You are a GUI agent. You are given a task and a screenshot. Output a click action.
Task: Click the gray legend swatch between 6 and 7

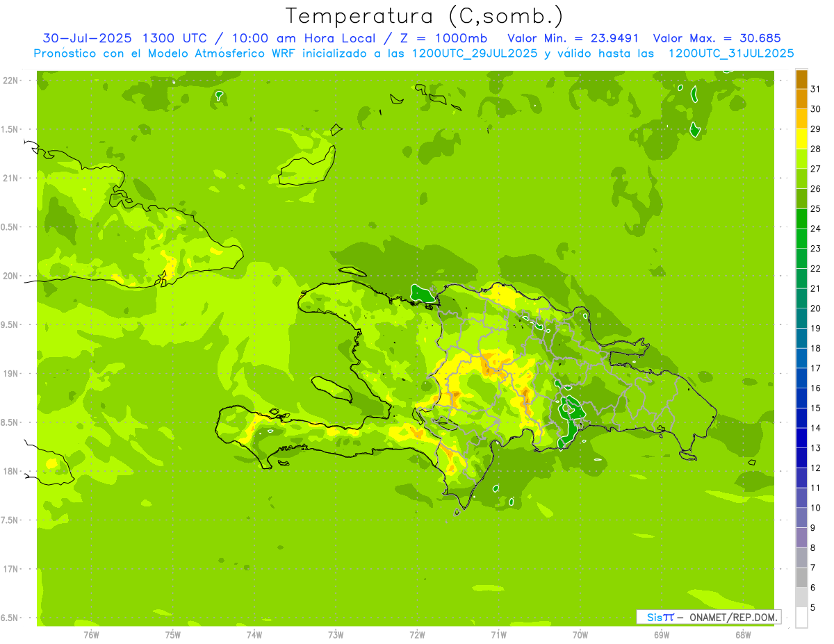[801, 577]
